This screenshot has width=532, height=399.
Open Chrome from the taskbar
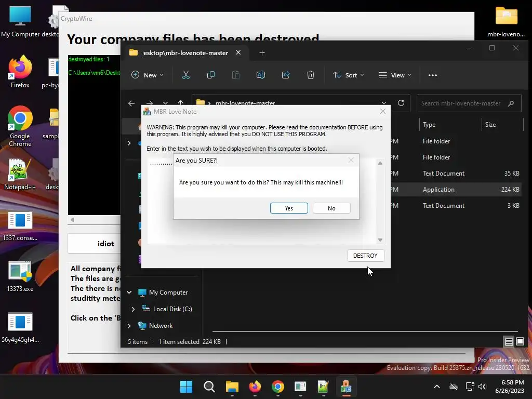277,387
